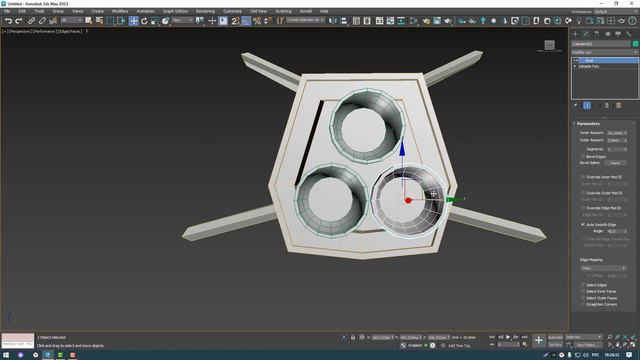The width and height of the screenshot is (640, 360).
Task: Click the Undo arrow in the toolbar
Action: pyautogui.click(x=8, y=21)
